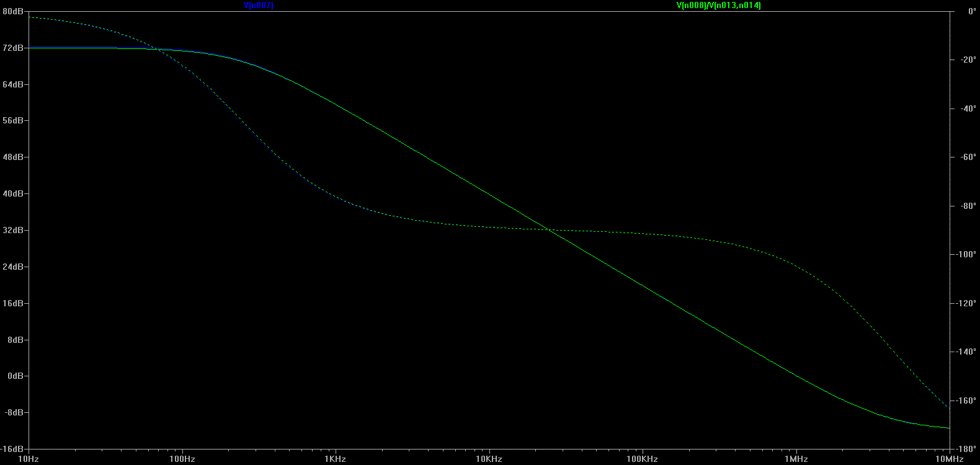Click the blue V(n007) trace label
The image size is (980, 465).
pos(259,5)
